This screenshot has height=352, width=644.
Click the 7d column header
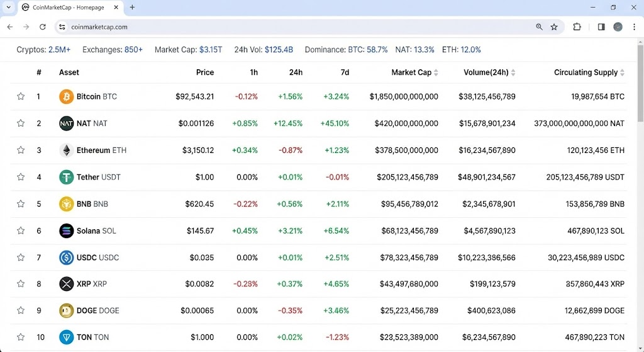click(345, 72)
